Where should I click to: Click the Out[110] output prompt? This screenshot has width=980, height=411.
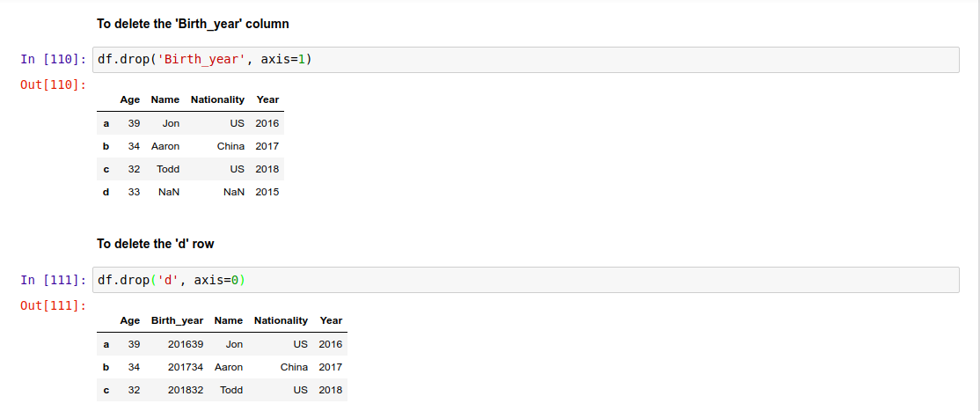[53, 84]
